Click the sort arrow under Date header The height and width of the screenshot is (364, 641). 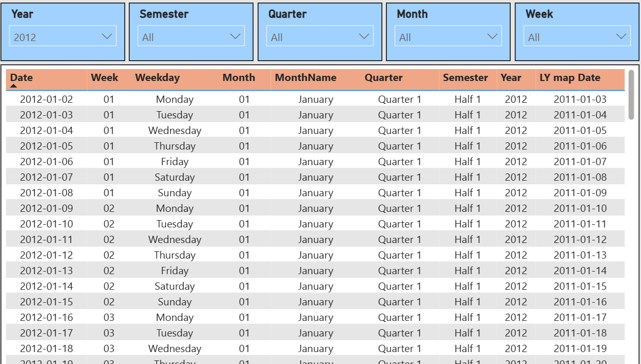pyautogui.click(x=14, y=86)
